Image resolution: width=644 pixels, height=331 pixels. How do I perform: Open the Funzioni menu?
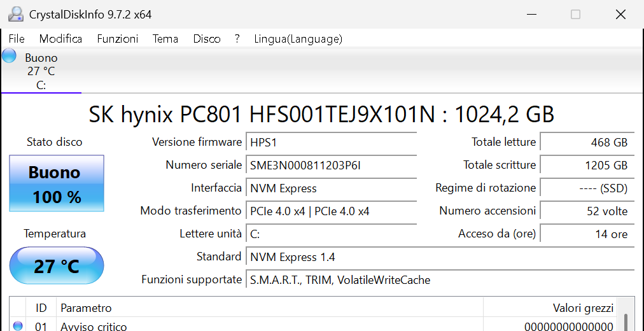click(118, 39)
